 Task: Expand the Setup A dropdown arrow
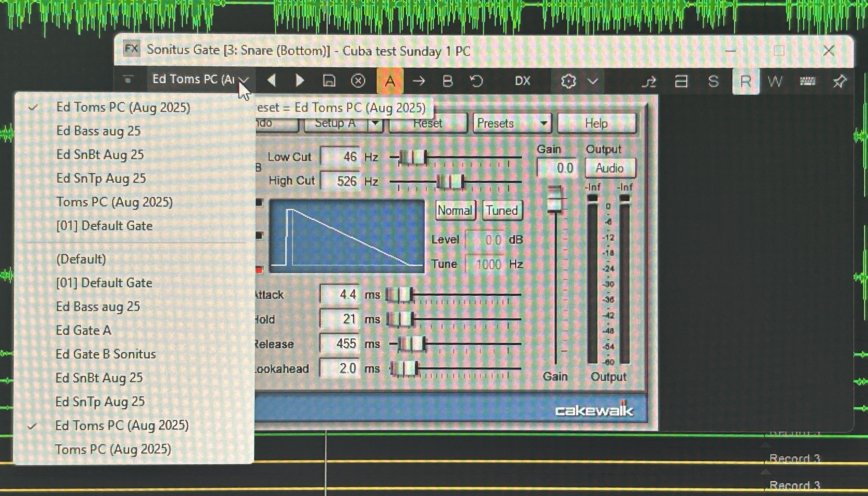pyautogui.click(x=375, y=123)
